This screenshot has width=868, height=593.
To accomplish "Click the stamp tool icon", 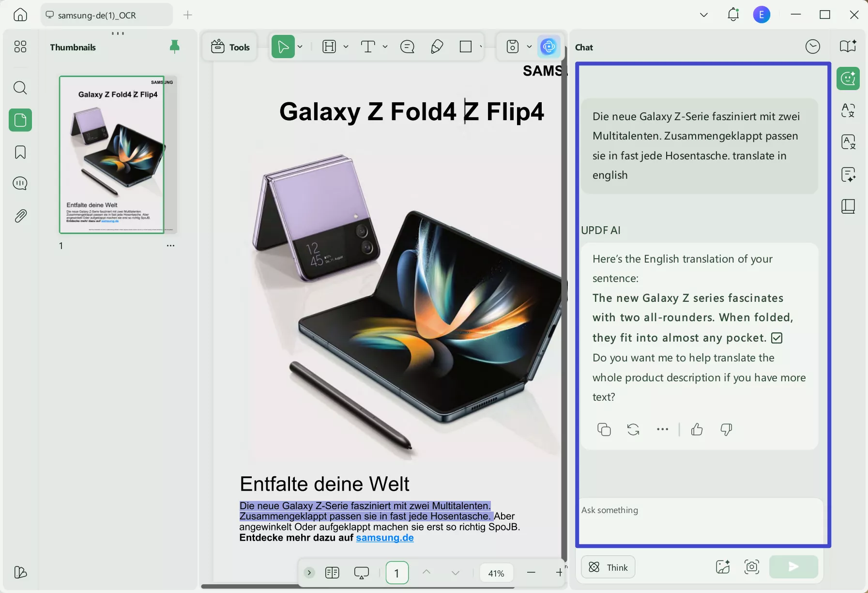I will 513,47.
